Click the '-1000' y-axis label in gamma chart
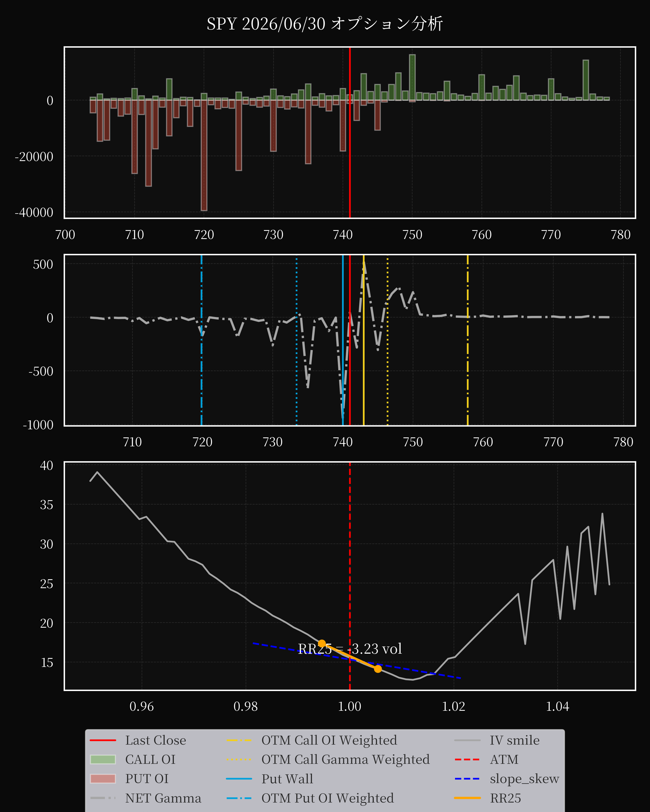Screen dimensions: 650x812 click(38, 425)
